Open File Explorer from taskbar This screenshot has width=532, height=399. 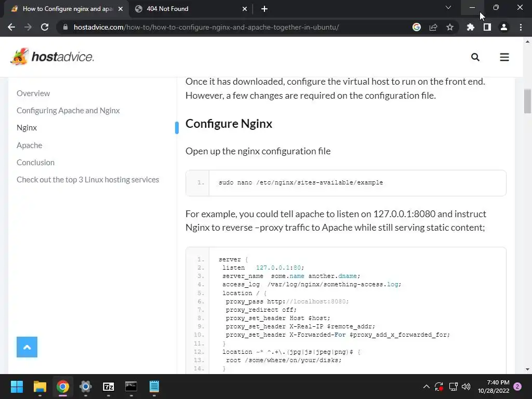point(39,387)
